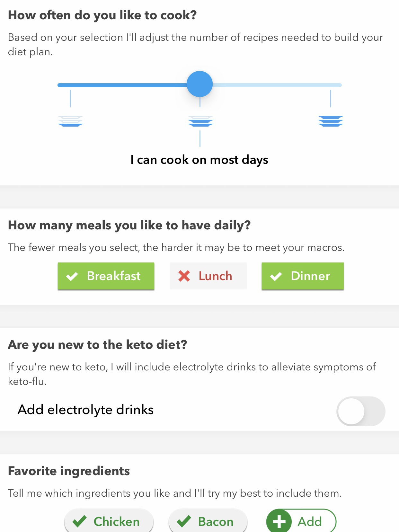
Task: Click the green check icon on Chicken
Action: click(x=79, y=521)
